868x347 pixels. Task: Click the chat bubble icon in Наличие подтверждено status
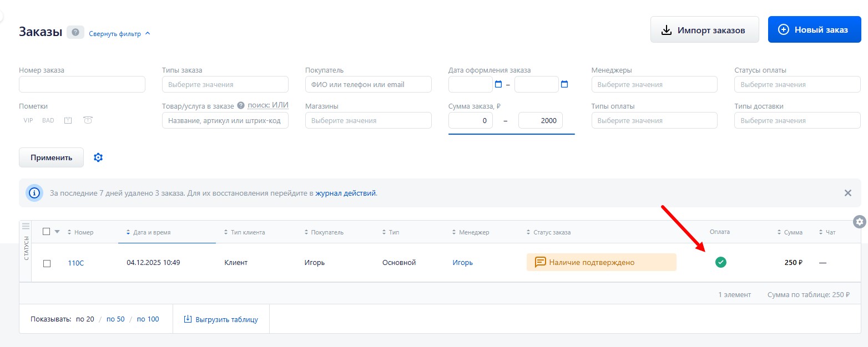click(x=540, y=262)
